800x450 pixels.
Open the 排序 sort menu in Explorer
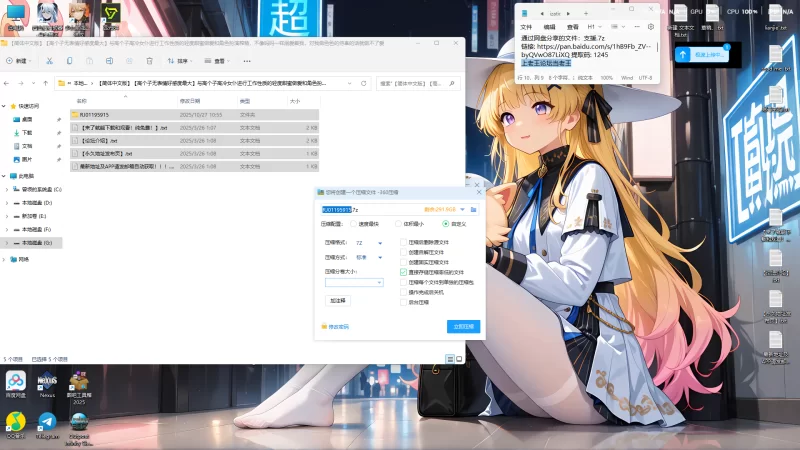coord(180,61)
